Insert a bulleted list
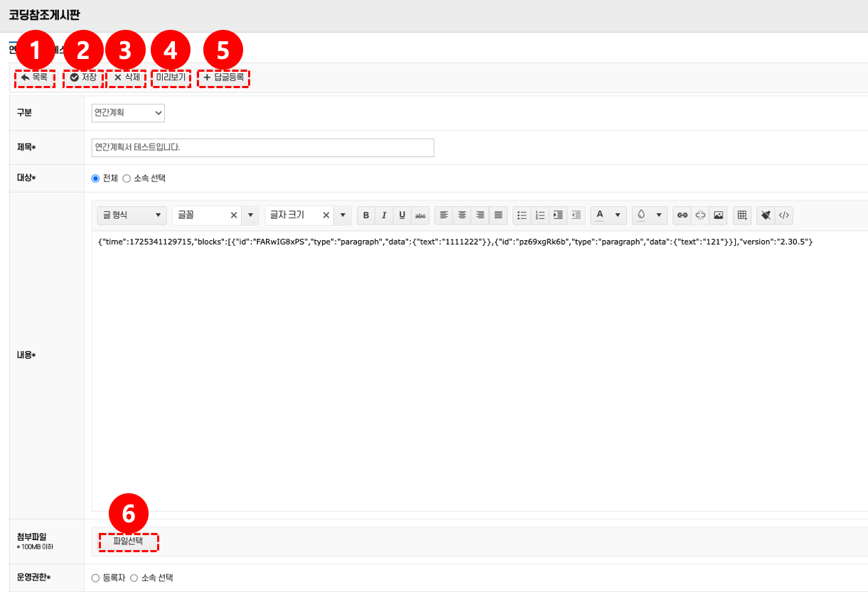 522,215
